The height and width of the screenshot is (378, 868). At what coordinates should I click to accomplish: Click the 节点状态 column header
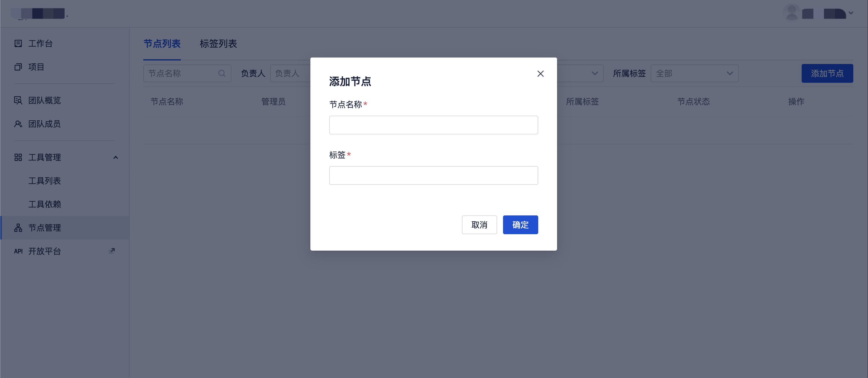pyautogui.click(x=694, y=102)
